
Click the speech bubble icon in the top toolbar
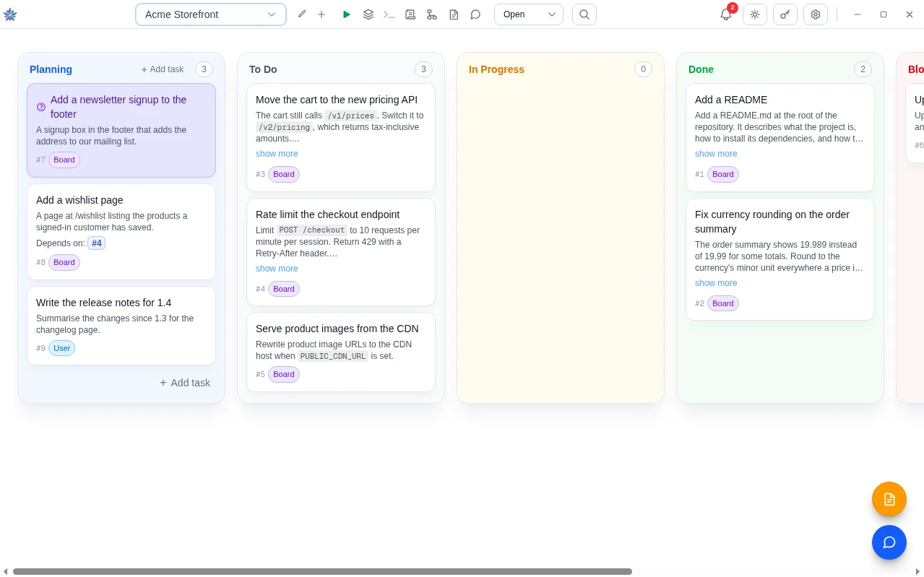point(475,14)
